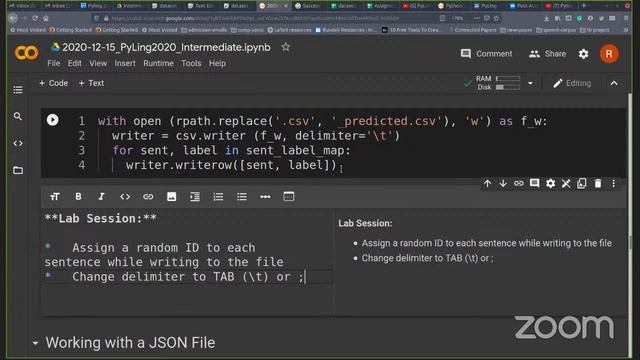Indent the text with the indent icon
This screenshot has height=360, width=640.
pyautogui.click(x=195, y=197)
